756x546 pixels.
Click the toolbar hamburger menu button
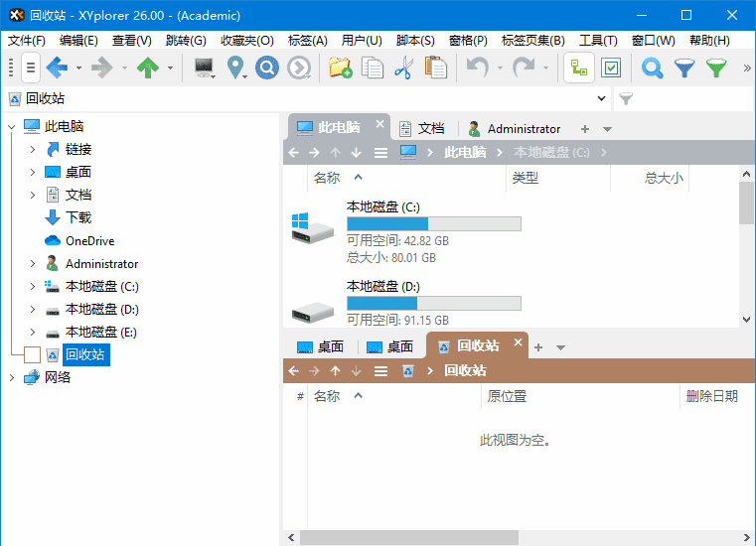click(31, 68)
